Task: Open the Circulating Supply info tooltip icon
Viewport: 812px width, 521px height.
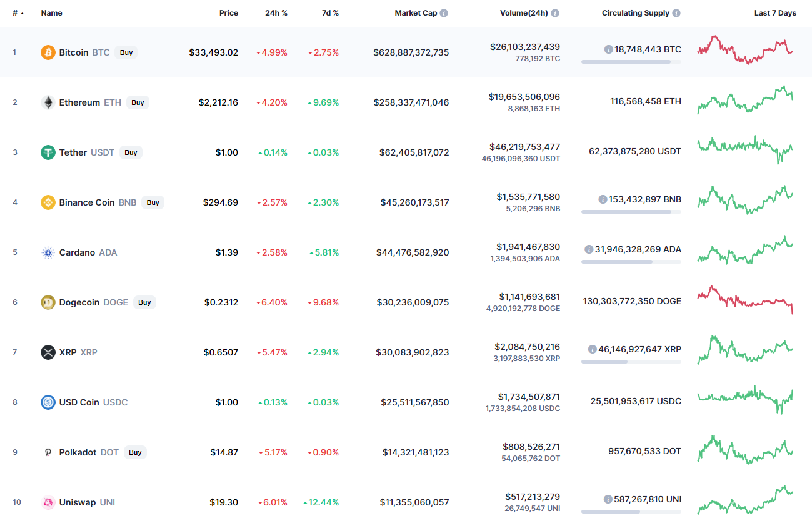Action: tap(676, 13)
